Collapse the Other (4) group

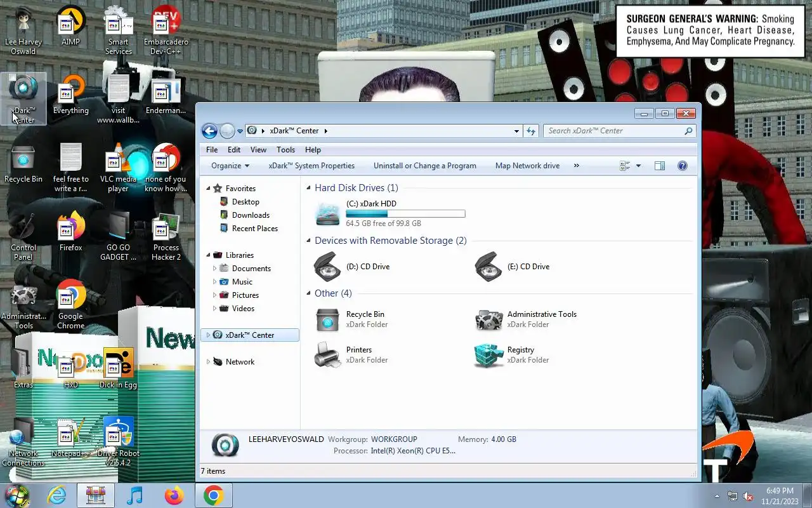tap(309, 293)
